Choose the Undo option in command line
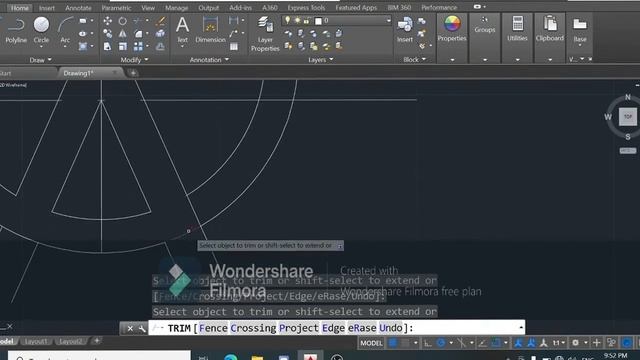640x360 pixels. coord(391,328)
